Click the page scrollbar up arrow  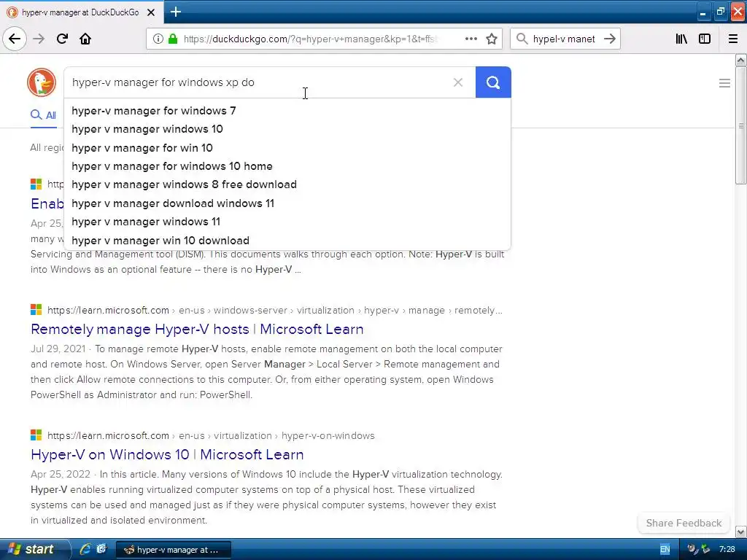pos(740,60)
